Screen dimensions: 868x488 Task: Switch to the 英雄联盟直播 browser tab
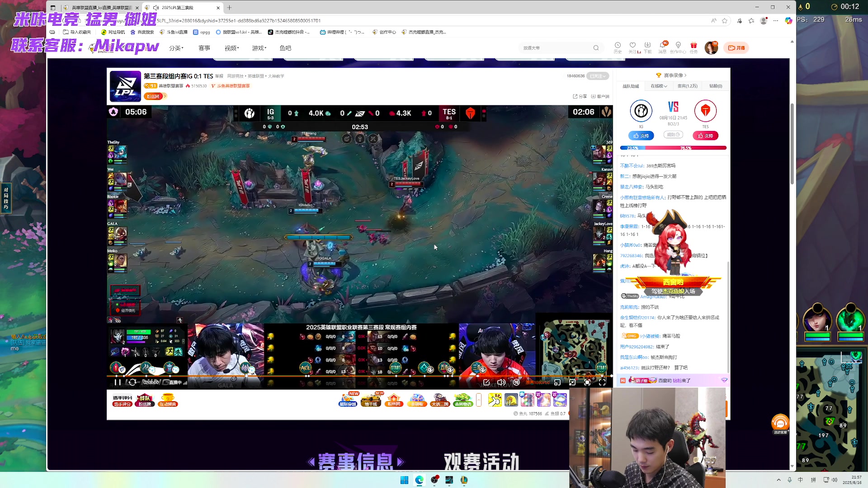click(100, 8)
